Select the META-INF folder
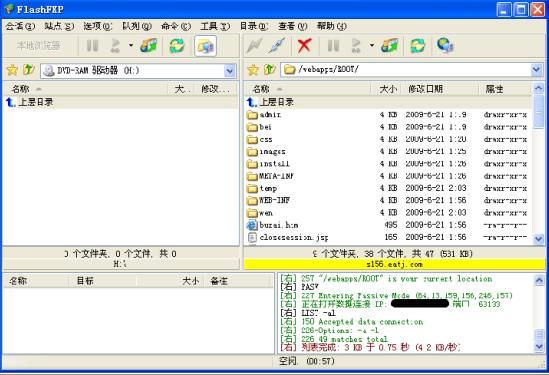The image size is (549, 375). pos(388,176)
